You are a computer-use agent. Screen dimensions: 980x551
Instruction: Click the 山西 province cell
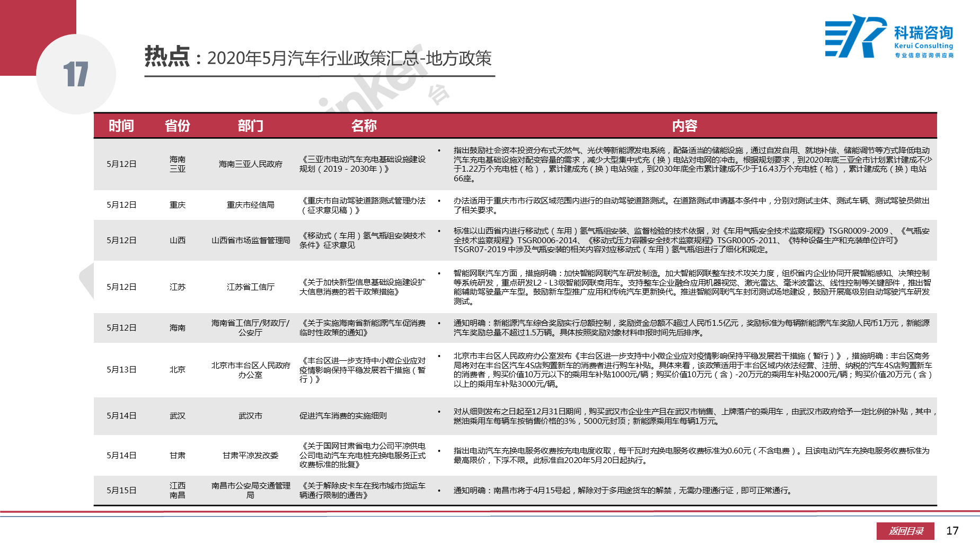(x=178, y=241)
